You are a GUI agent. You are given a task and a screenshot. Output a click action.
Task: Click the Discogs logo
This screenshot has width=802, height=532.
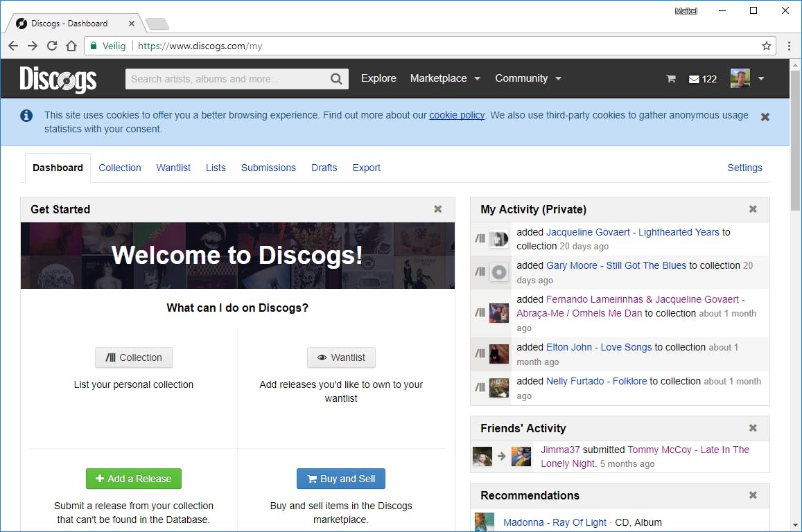[x=58, y=79]
